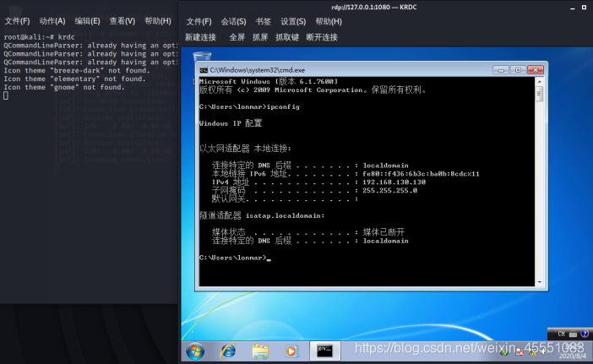Viewport: 593px width, 364px height.
Task: Minimize the KRDC window
Action: (573, 8)
